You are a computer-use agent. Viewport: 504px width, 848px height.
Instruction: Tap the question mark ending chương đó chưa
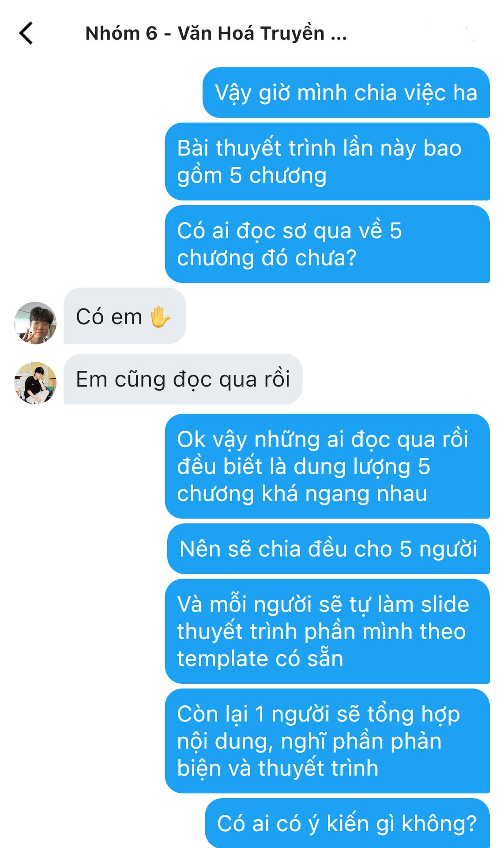tap(352, 258)
